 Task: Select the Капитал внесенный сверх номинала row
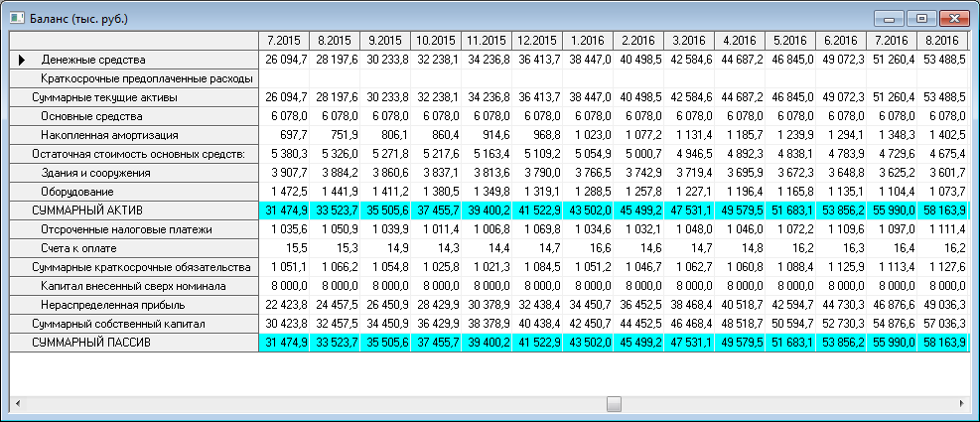[134, 286]
